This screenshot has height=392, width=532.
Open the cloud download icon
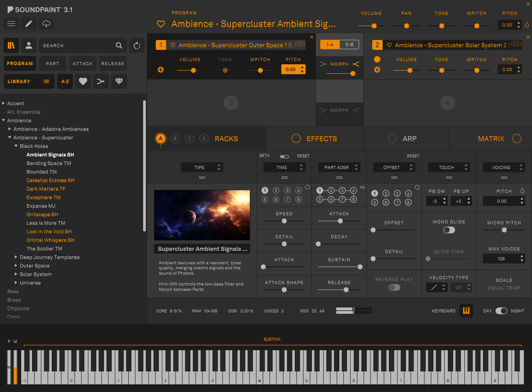coord(46,24)
